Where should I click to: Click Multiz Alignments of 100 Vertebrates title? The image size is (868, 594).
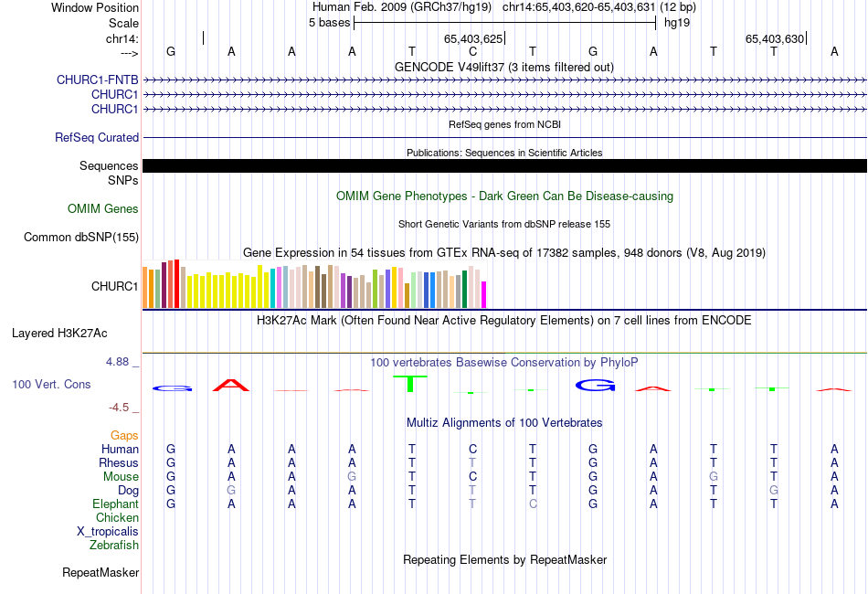(x=504, y=423)
